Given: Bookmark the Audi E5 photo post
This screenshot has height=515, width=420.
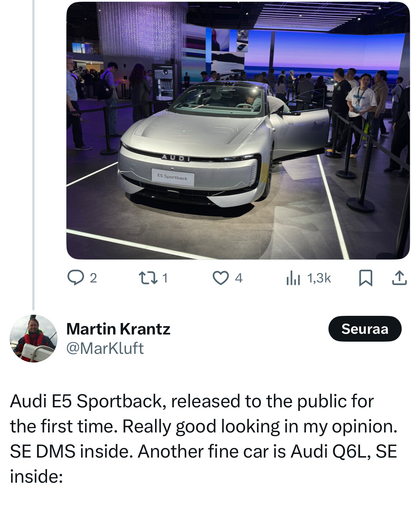Looking at the screenshot, I should (365, 278).
